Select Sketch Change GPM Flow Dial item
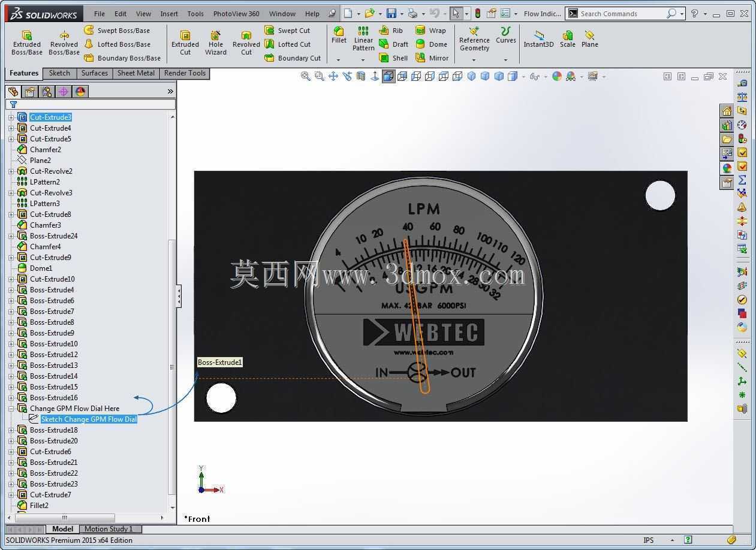Image resolution: width=756 pixels, height=550 pixels. 89,419
